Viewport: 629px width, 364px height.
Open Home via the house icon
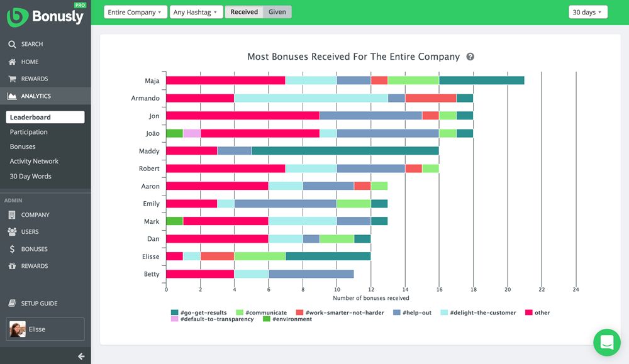coord(12,62)
